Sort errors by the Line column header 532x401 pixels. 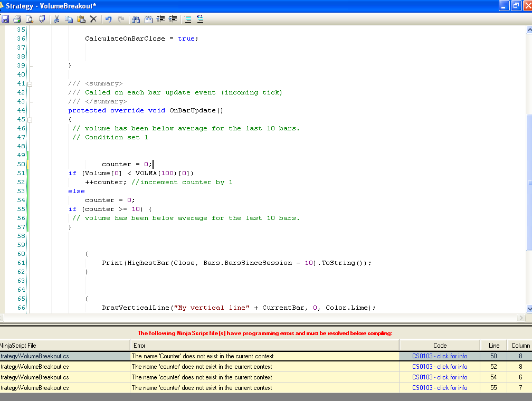pyautogui.click(x=493, y=345)
